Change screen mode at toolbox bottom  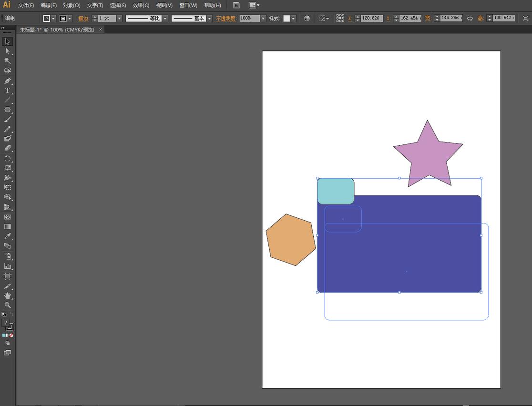pos(8,353)
